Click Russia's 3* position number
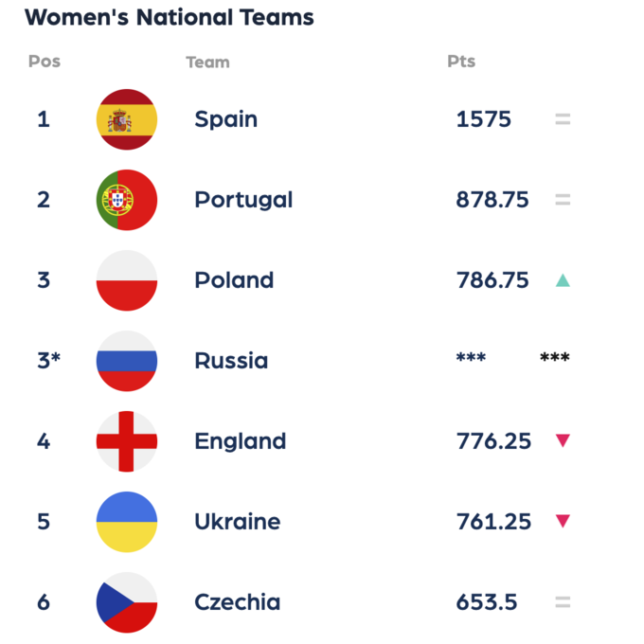The width and height of the screenshot is (644, 644). pyautogui.click(x=48, y=361)
